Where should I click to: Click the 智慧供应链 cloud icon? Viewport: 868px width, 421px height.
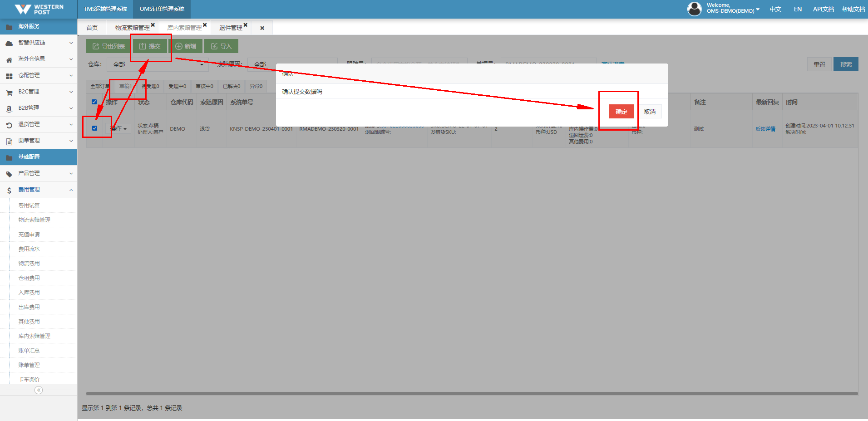(9, 43)
